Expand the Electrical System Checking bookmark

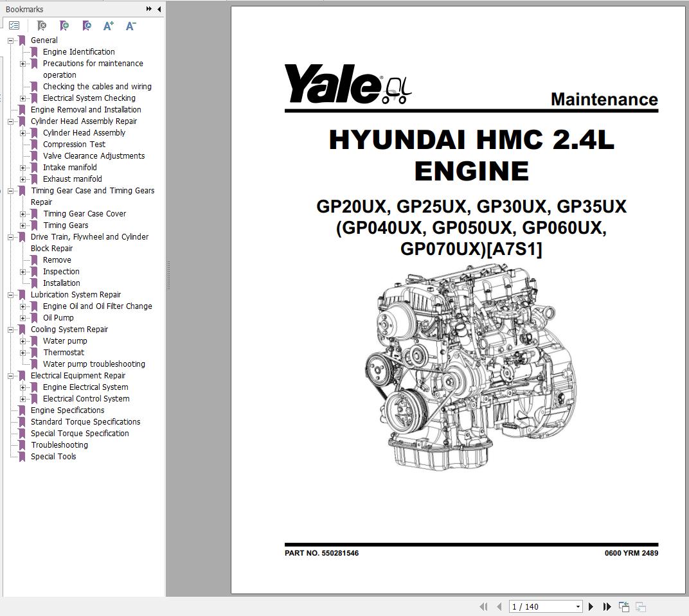click(23, 98)
